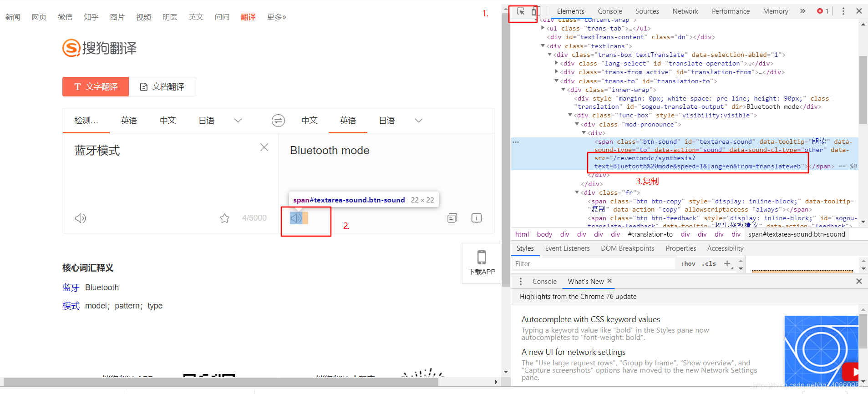Collapse the div textTrans node
868x394 pixels.
coord(543,46)
